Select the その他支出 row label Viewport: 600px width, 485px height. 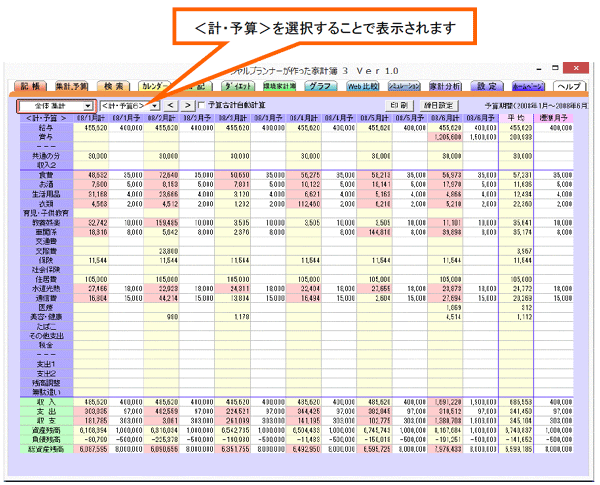(46, 336)
